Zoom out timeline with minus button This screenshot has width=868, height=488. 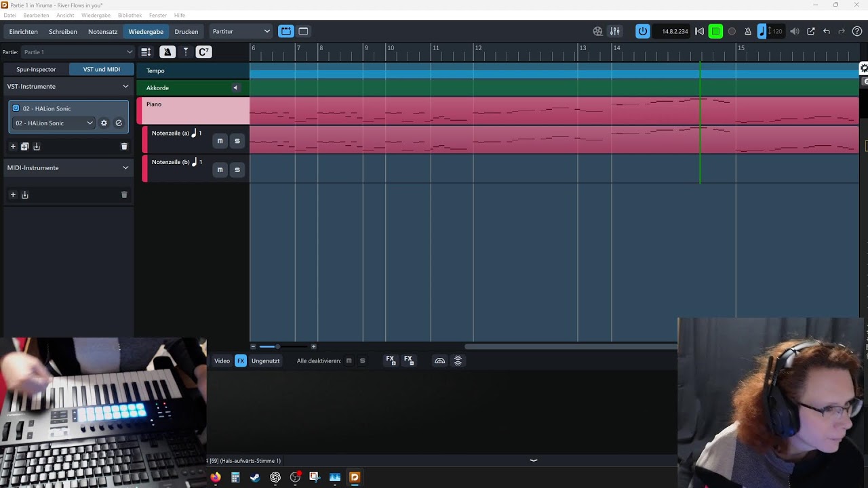(x=254, y=347)
